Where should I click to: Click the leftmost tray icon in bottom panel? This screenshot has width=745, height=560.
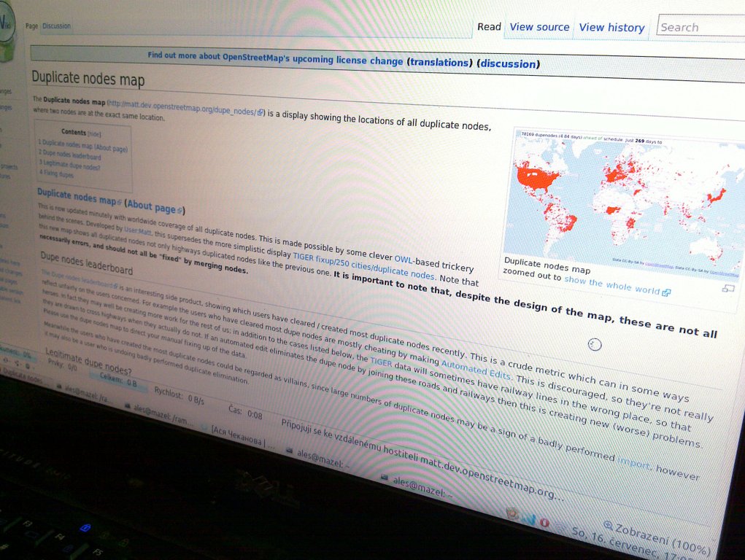coord(512,515)
